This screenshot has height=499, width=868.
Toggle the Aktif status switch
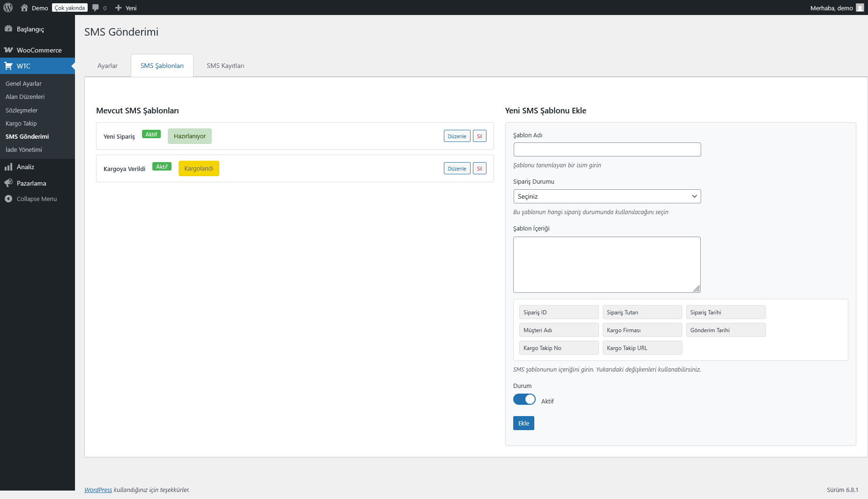[524, 399]
